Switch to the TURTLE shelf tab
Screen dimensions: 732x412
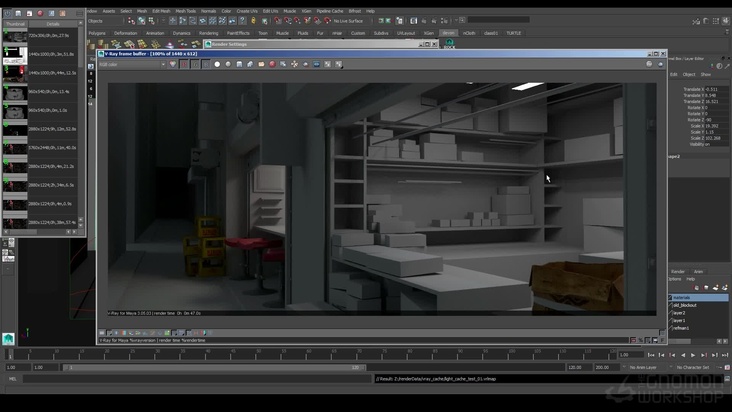click(x=514, y=33)
